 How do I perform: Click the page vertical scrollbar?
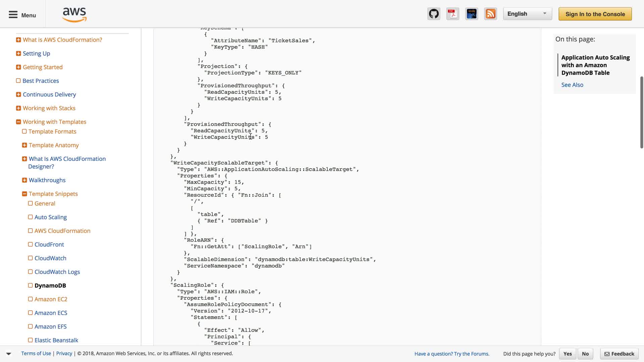(641, 112)
